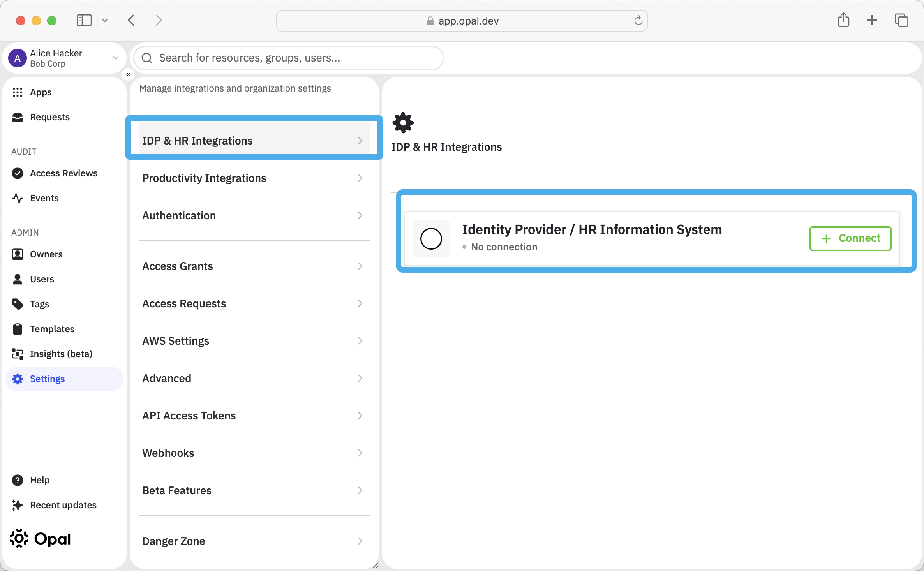Open Apps grid icon in sidebar
Image resolution: width=924 pixels, height=571 pixels.
[x=17, y=92]
